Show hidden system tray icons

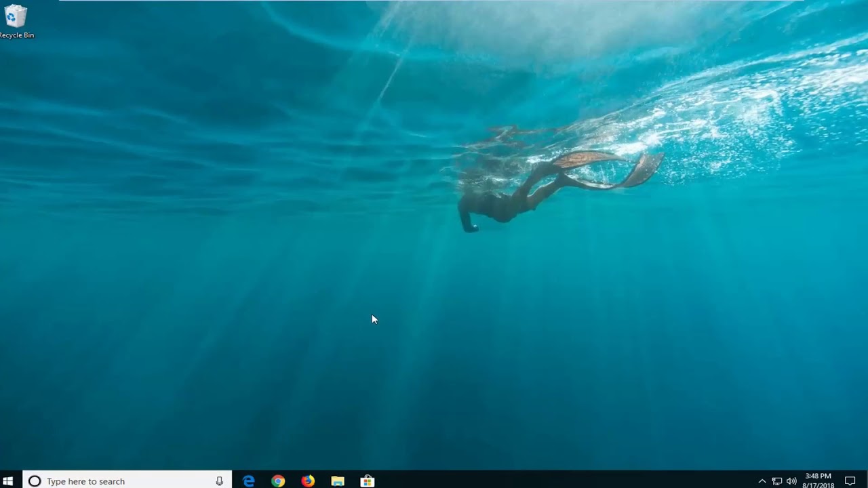click(762, 481)
